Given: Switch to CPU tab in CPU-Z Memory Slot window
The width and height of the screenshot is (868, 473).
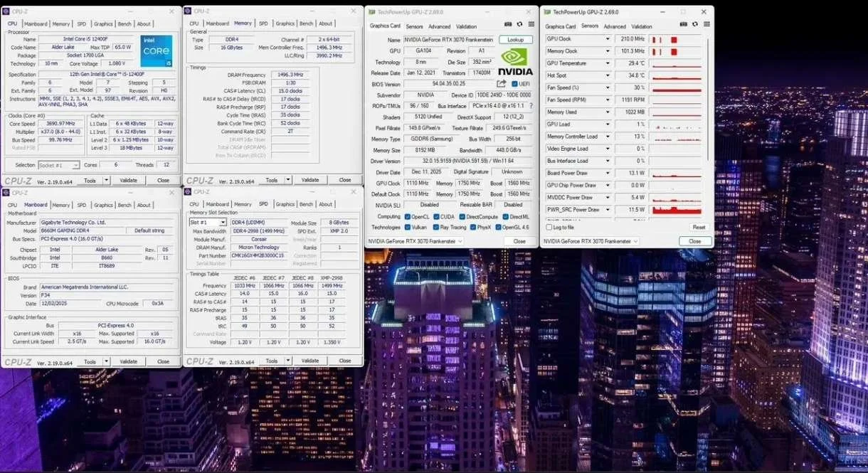Looking at the screenshot, I should pos(194,204).
